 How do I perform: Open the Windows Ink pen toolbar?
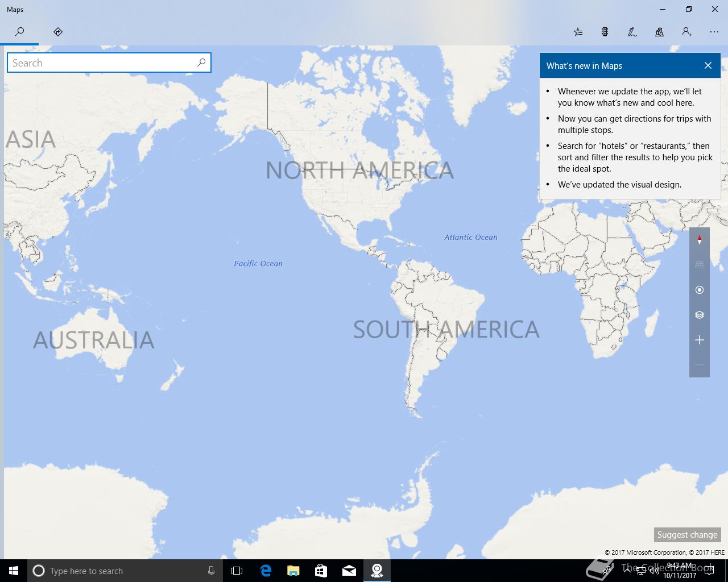[x=632, y=32]
